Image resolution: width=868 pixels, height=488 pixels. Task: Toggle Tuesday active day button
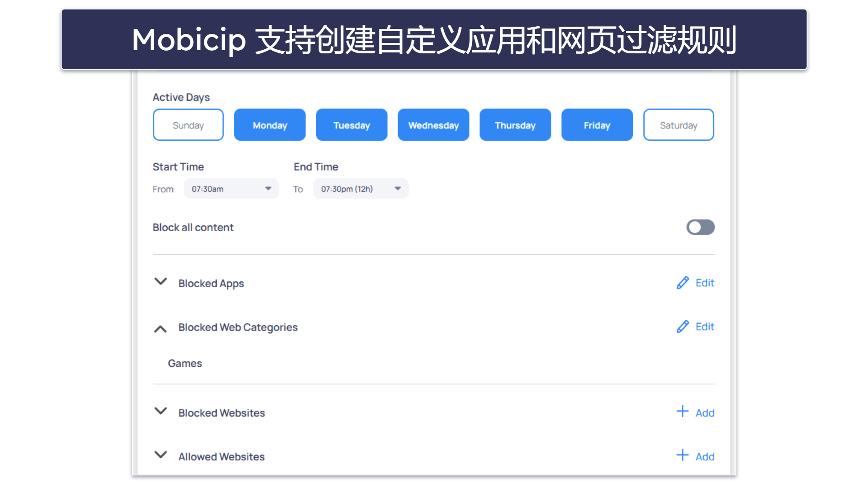tap(351, 125)
